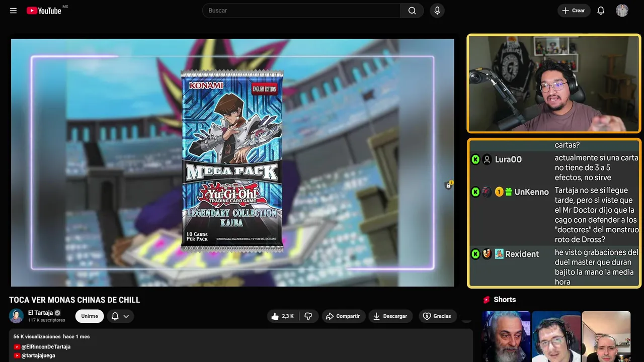The image size is (644, 362).
Task: Dislike the video with thumbs down
Action: [x=308, y=316]
